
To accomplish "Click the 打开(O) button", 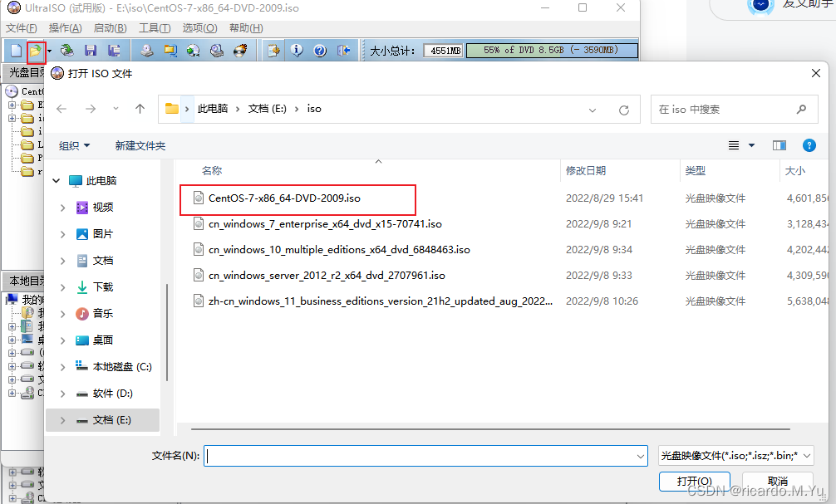I will pyautogui.click(x=694, y=481).
